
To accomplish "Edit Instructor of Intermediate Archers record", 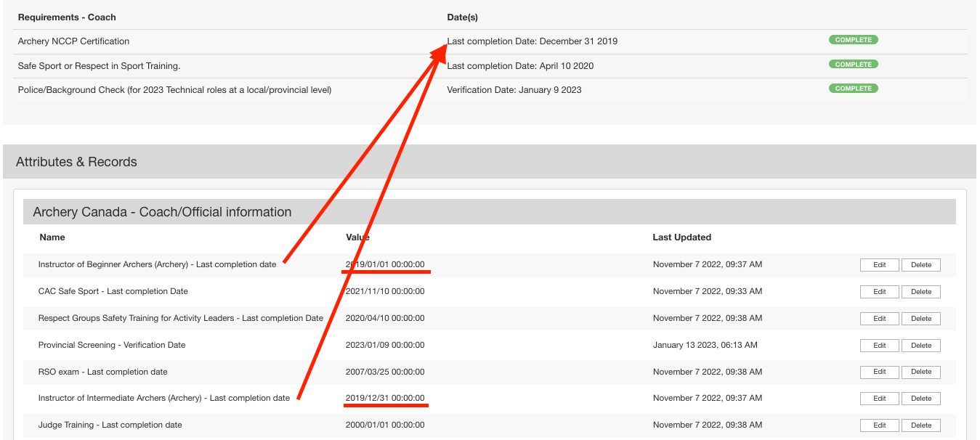I will pyautogui.click(x=879, y=399).
